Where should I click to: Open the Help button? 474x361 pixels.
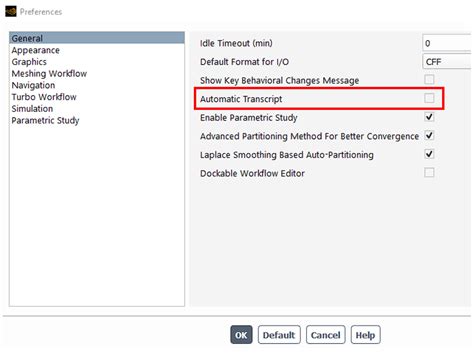coord(365,335)
